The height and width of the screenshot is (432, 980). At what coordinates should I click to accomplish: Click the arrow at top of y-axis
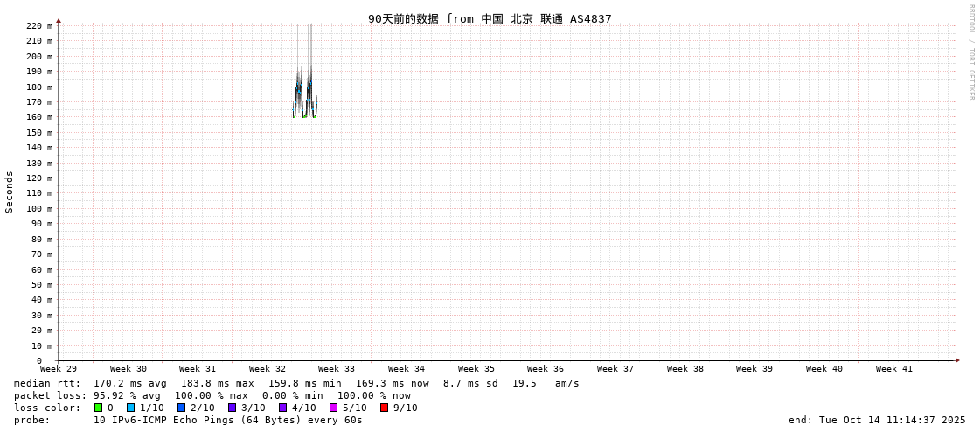(59, 20)
